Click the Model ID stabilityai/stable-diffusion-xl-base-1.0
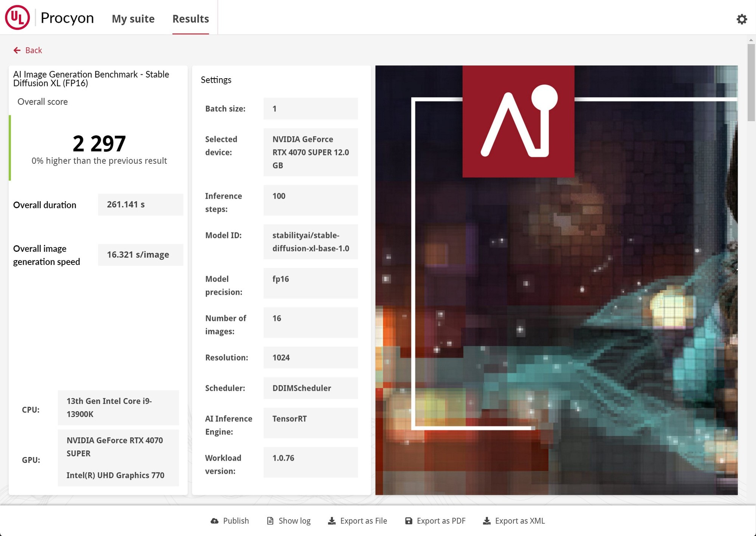The image size is (756, 536). [311, 242]
